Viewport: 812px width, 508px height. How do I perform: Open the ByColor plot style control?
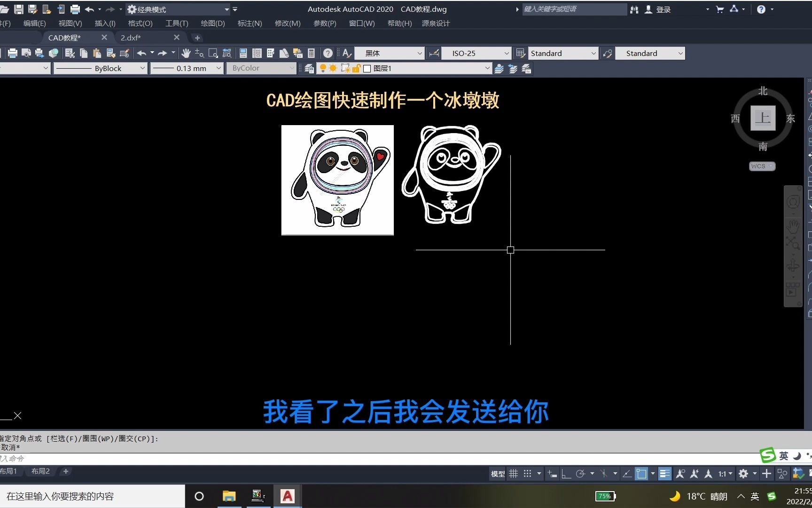261,68
